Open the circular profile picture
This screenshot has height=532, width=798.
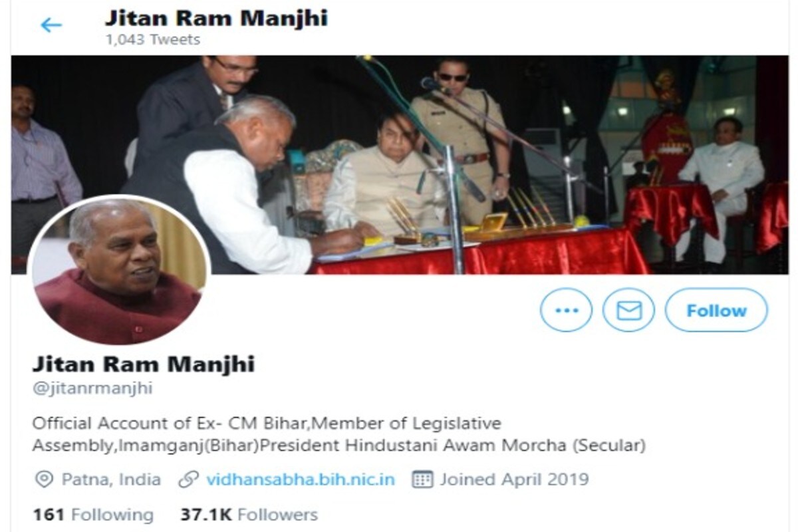tap(118, 271)
